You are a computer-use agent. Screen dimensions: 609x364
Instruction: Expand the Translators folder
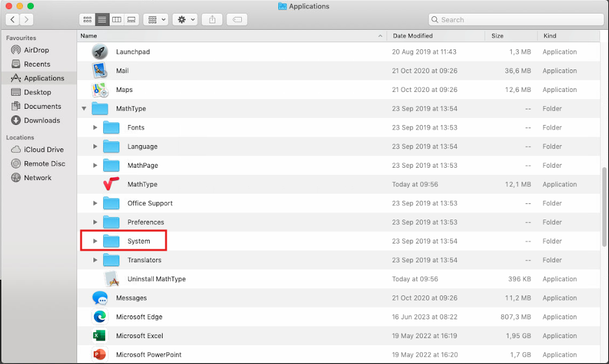[x=95, y=260]
